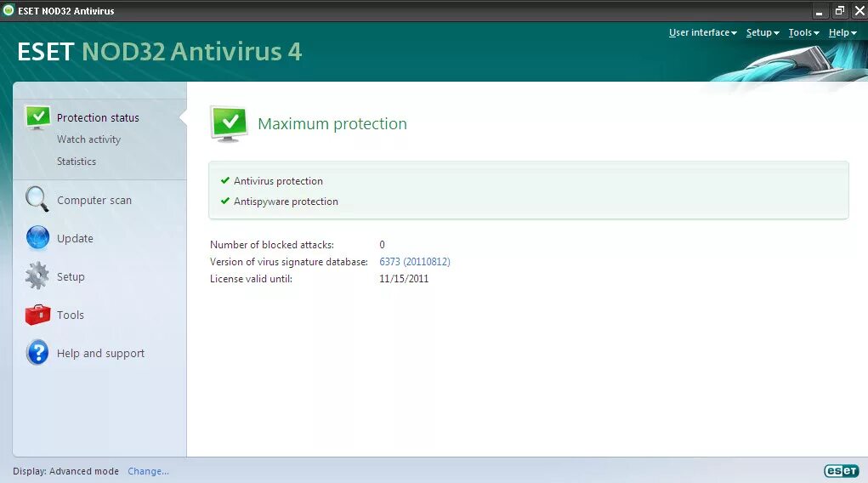The height and width of the screenshot is (483, 868).
Task: Click the ESET eye icon in title bar
Action: (9, 10)
